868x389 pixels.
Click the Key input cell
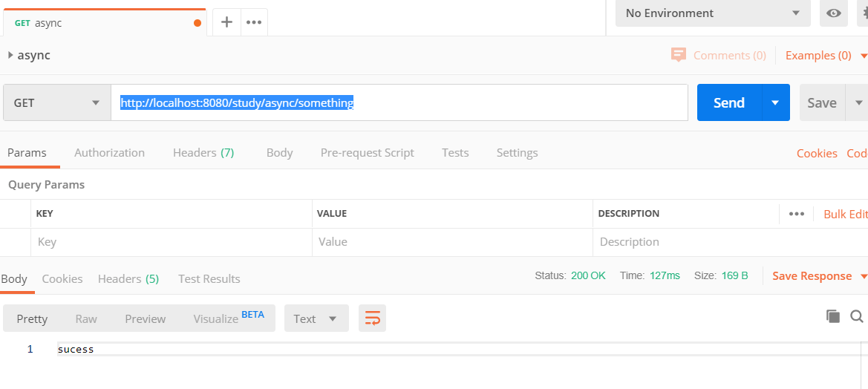[x=172, y=242]
